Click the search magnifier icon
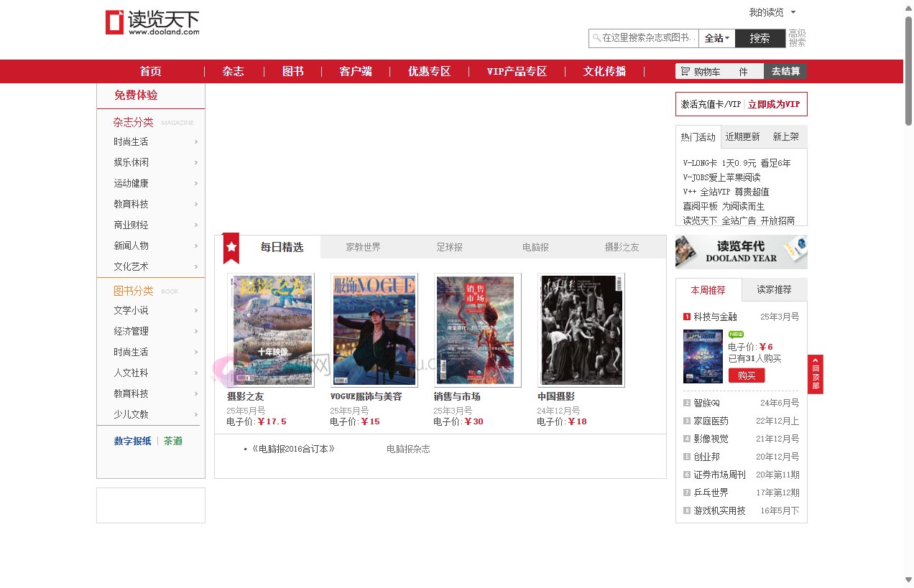This screenshot has width=914, height=588. pos(596,38)
